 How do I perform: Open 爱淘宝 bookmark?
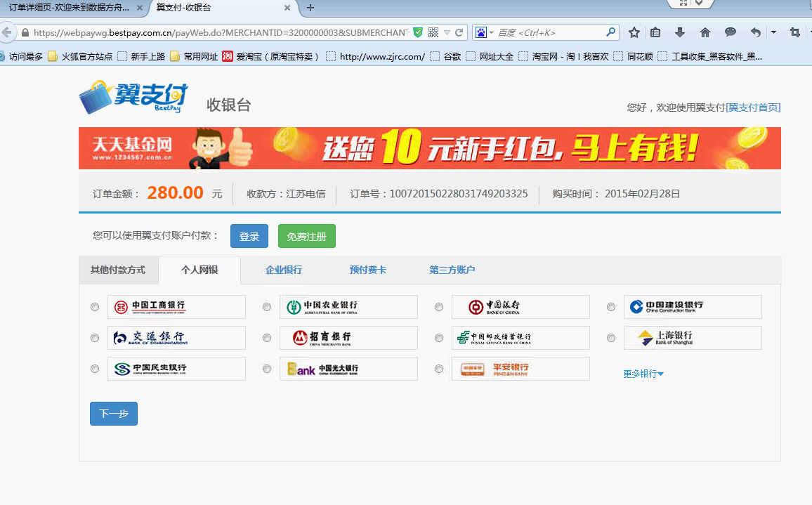(271, 56)
